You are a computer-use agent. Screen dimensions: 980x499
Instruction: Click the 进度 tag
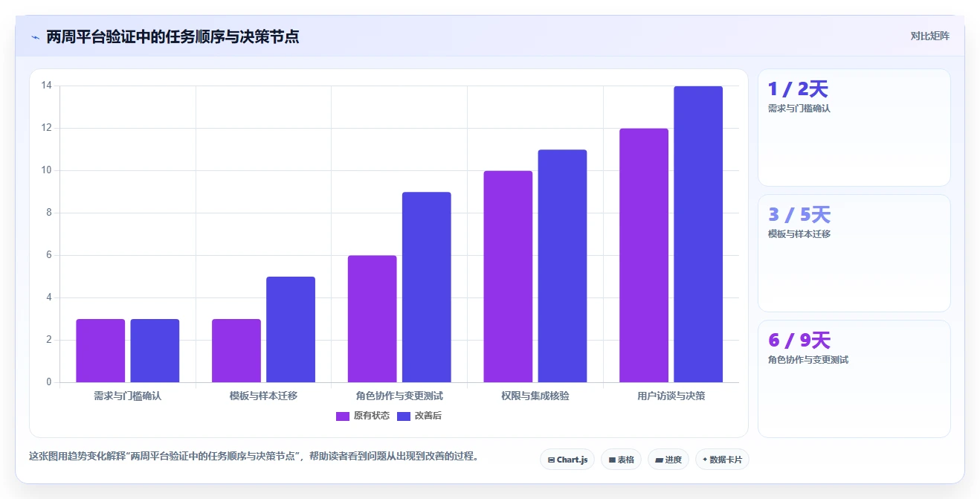click(668, 460)
